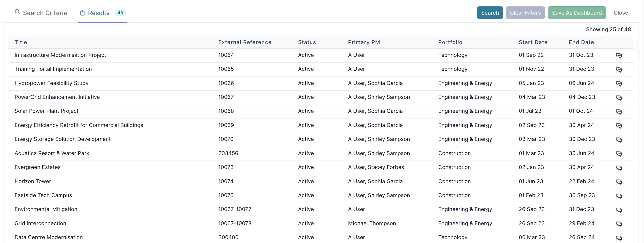Click external reference 10067-10077
The width and height of the screenshot is (644, 243).
pos(235,209)
